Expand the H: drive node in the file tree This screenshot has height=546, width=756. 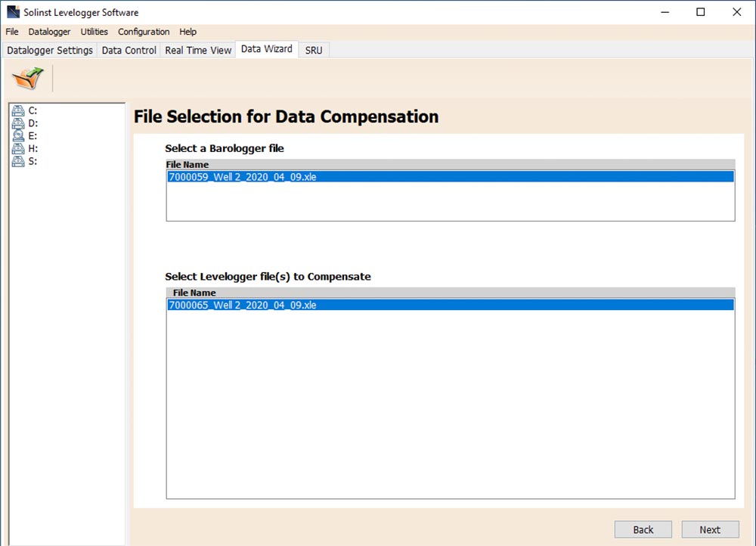click(17, 148)
